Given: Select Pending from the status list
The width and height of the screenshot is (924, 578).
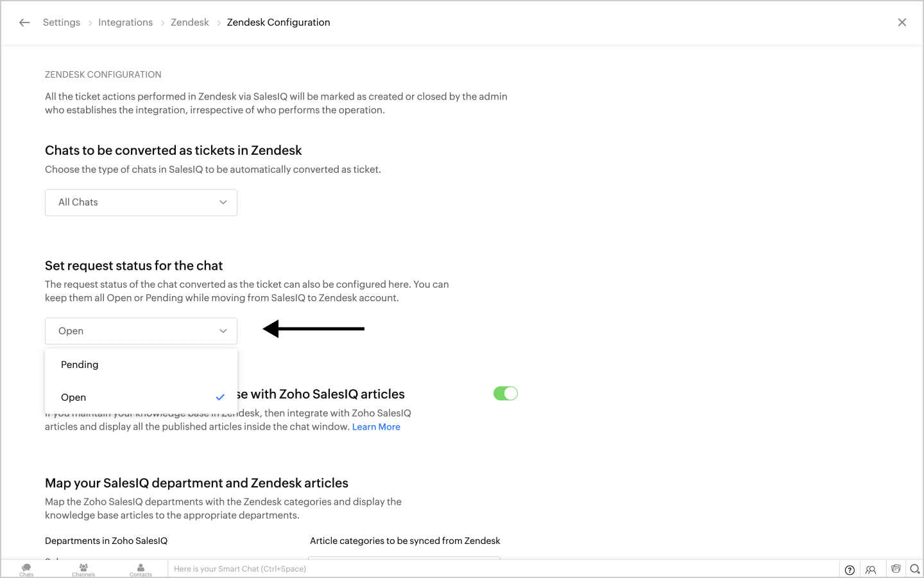Looking at the screenshot, I should click(80, 365).
